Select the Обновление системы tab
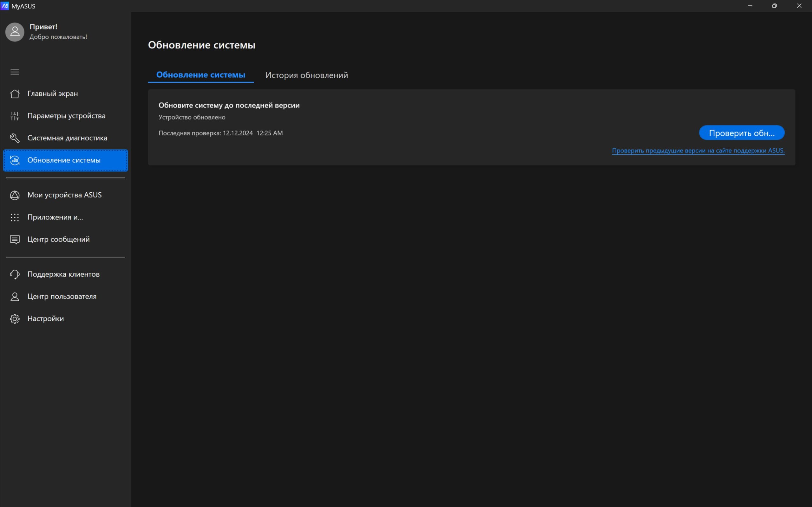The height and width of the screenshot is (507, 812). [x=201, y=75]
